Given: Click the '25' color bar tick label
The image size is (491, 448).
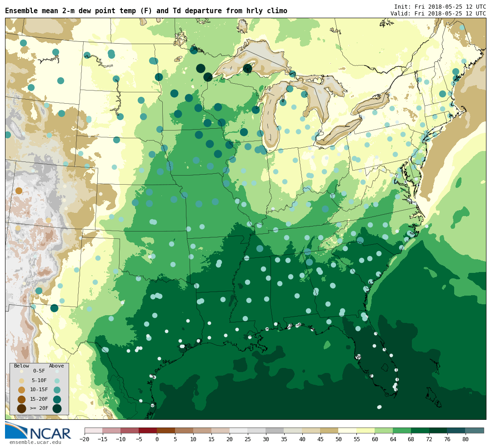Looking at the screenshot, I should point(248,439).
